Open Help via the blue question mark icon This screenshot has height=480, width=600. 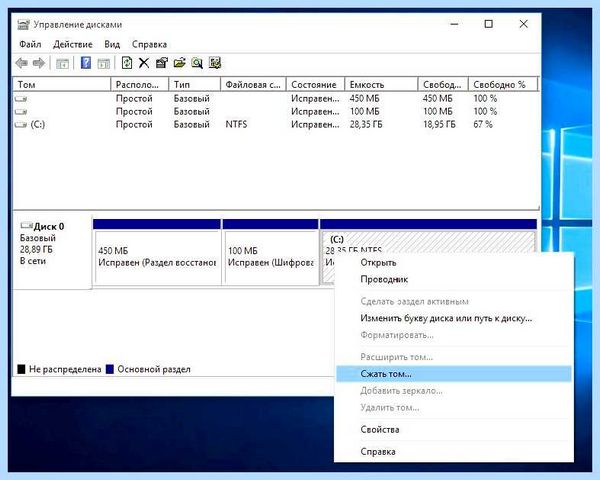86,63
